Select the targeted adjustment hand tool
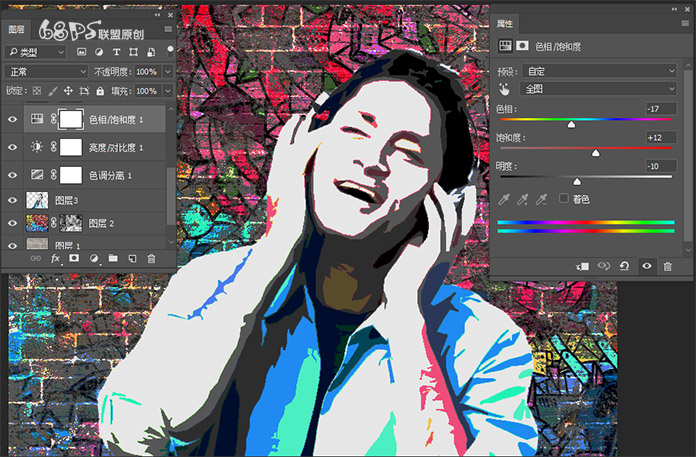Screen dimensions: 696x457 point(504,89)
